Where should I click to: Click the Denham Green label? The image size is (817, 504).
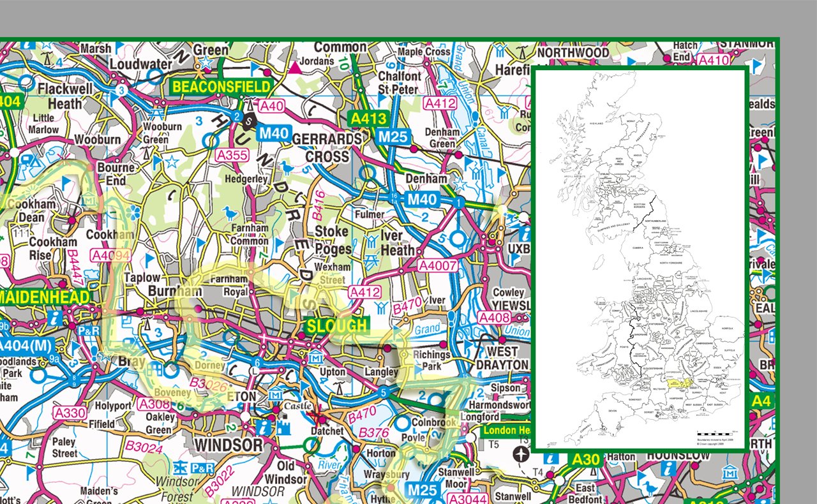pos(442,138)
